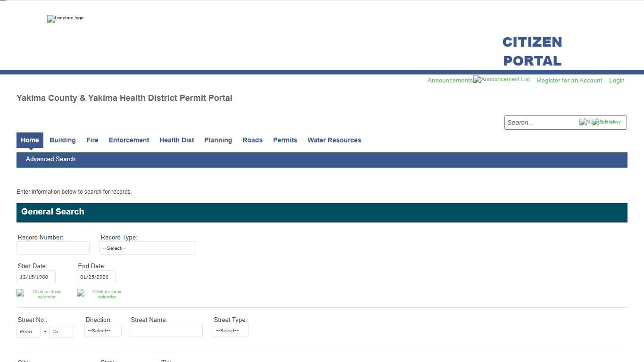Click the Start Date field
The image size is (644, 362).
coord(36,277)
